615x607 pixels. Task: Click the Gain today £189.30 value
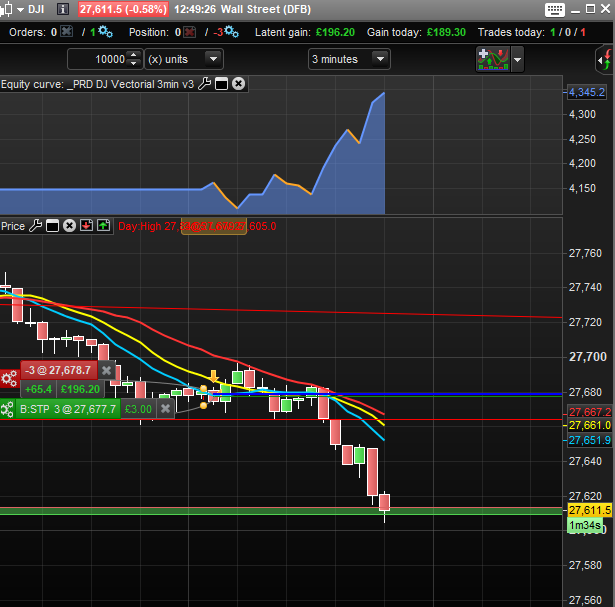(446, 32)
